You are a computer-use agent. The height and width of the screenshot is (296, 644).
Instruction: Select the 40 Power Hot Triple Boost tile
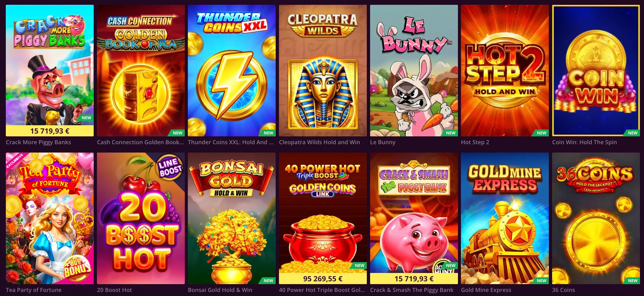tap(323, 218)
